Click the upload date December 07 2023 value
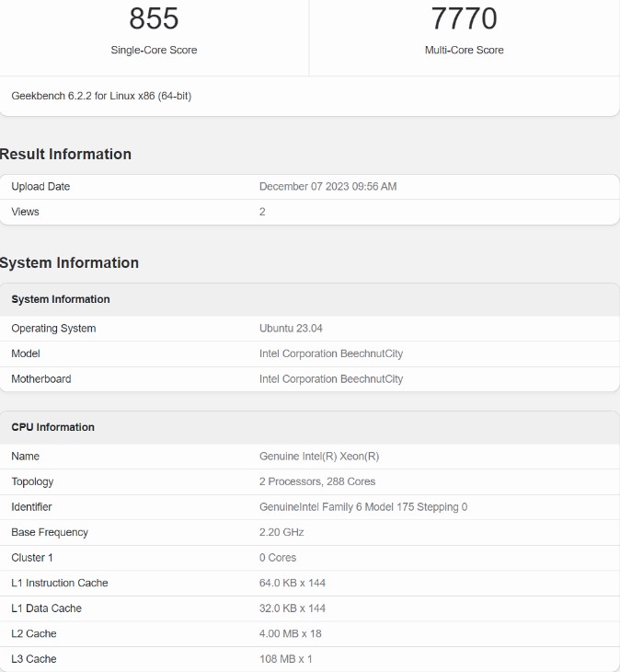This screenshot has height=672, width=620. [327, 187]
